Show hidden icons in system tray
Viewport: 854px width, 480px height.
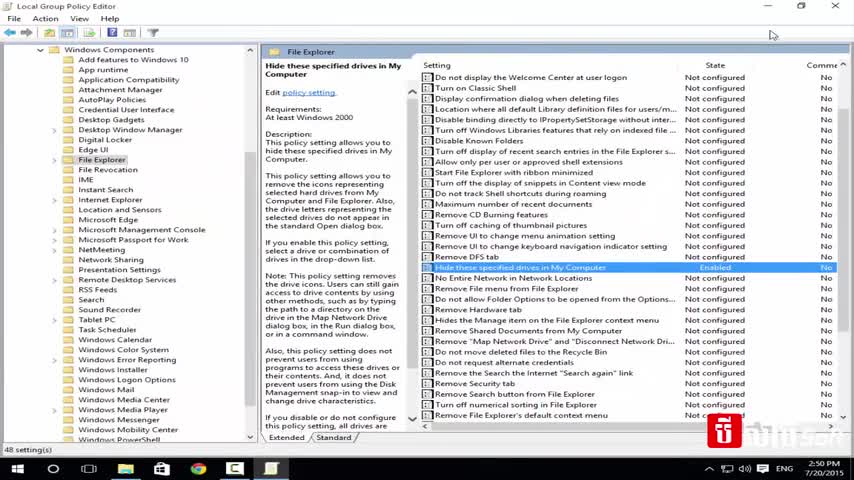pyautogui.click(x=709, y=469)
